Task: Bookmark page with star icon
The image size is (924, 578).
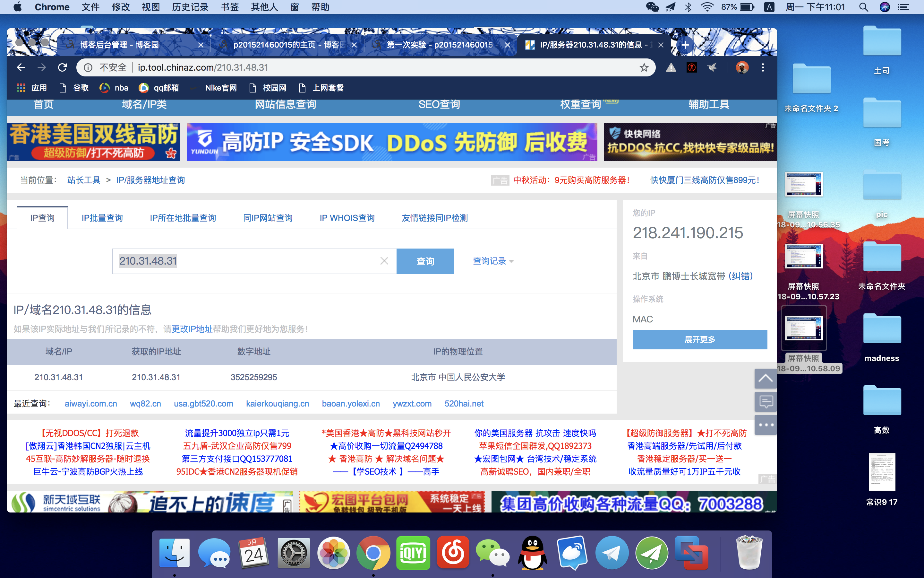Action: (644, 68)
